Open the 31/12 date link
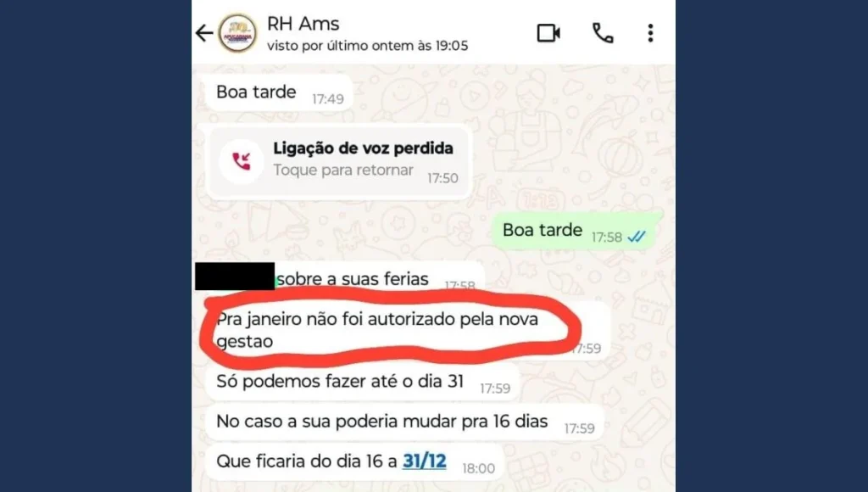This screenshot has width=868, height=492. click(424, 461)
